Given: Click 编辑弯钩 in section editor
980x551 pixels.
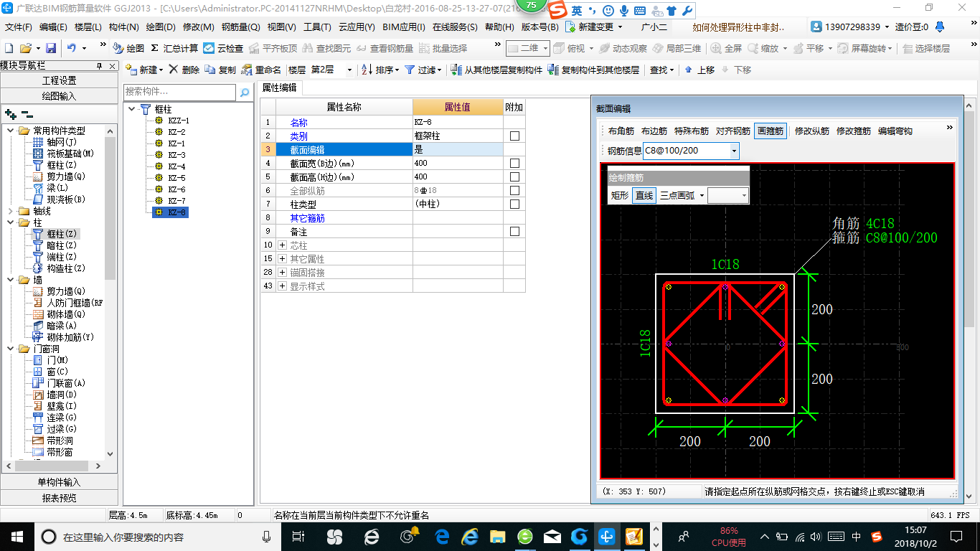Looking at the screenshot, I should click(895, 131).
